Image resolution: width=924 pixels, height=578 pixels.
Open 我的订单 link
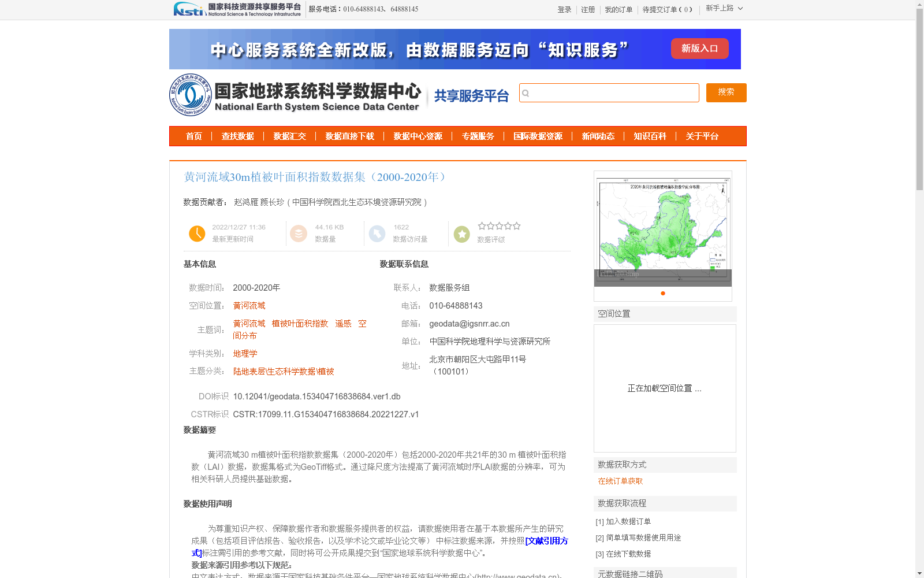619,10
